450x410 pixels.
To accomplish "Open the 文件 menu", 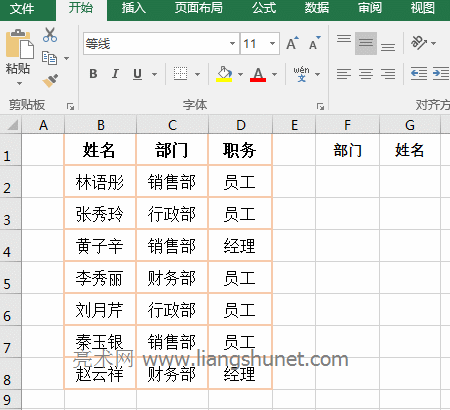I will pos(22,8).
